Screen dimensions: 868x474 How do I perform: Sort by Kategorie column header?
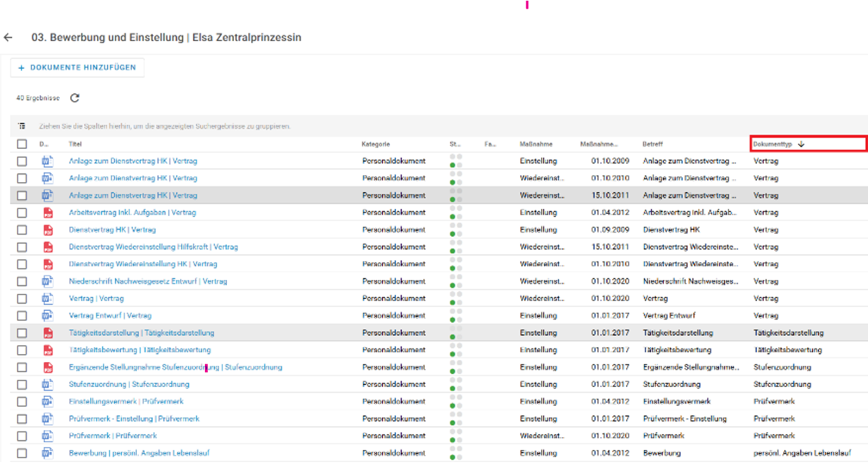[x=376, y=144]
